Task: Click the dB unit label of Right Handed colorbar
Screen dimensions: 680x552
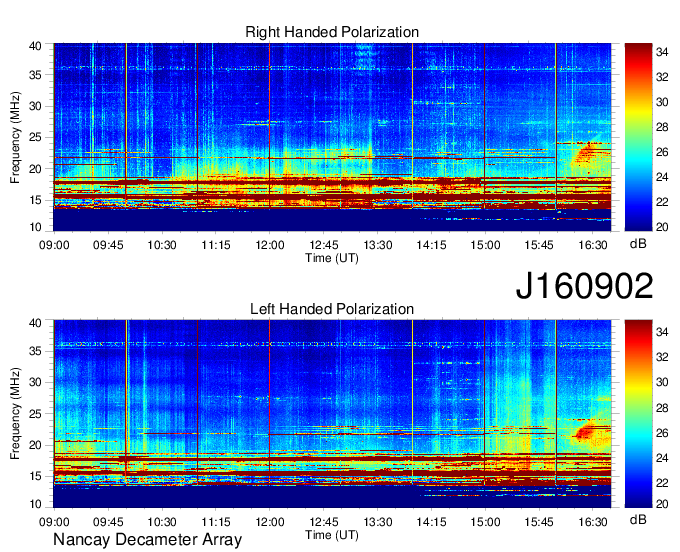Action: pos(638,244)
